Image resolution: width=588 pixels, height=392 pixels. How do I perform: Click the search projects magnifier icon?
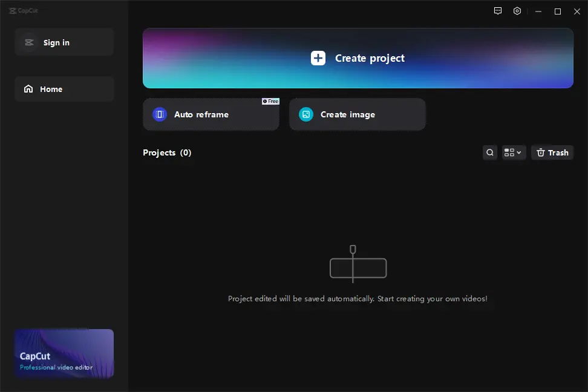(490, 152)
